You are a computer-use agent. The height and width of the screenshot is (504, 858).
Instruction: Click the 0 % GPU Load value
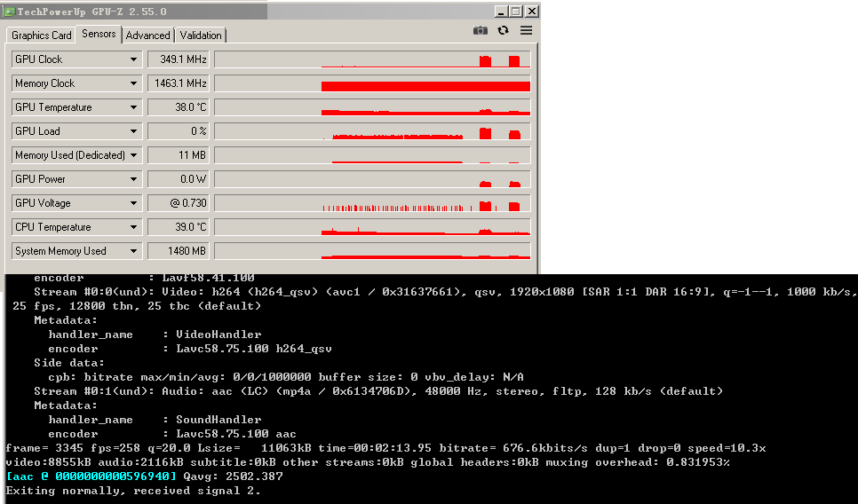[178, 131]
